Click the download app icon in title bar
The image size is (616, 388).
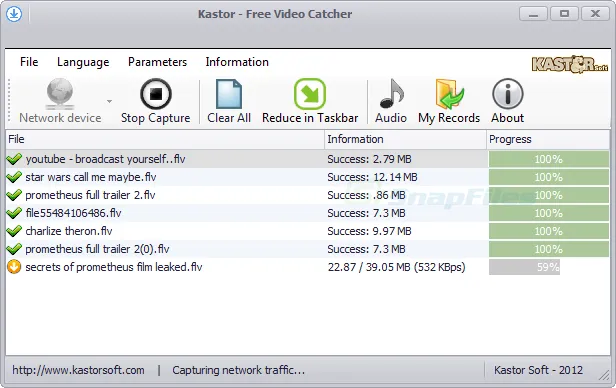pos(14,14)
